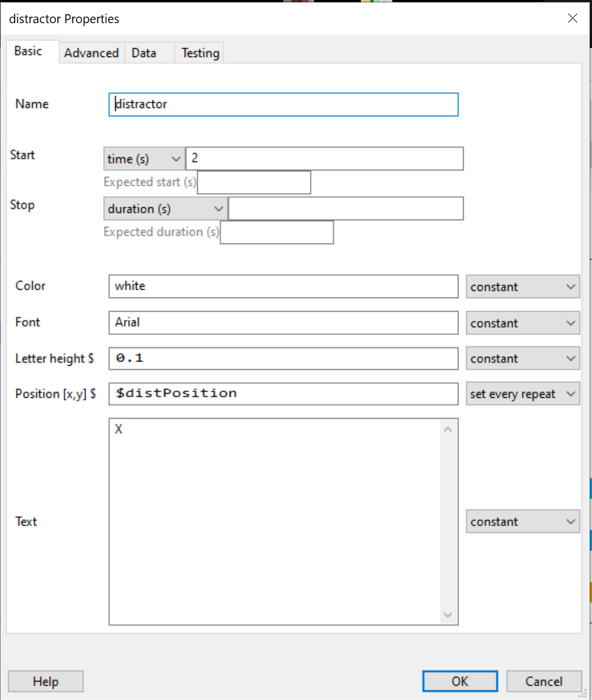Click the Color text field containing white

point(283,286)
